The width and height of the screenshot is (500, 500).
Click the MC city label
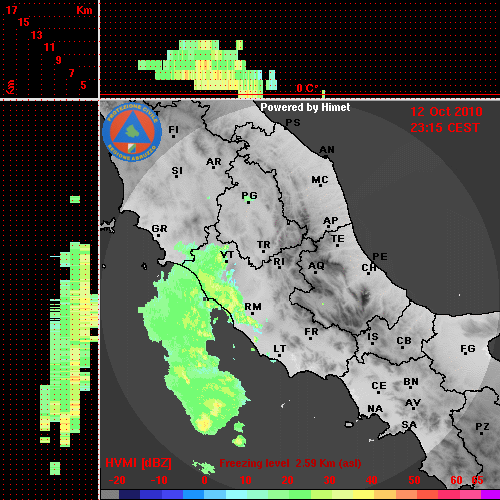click(x=320, y=180)
